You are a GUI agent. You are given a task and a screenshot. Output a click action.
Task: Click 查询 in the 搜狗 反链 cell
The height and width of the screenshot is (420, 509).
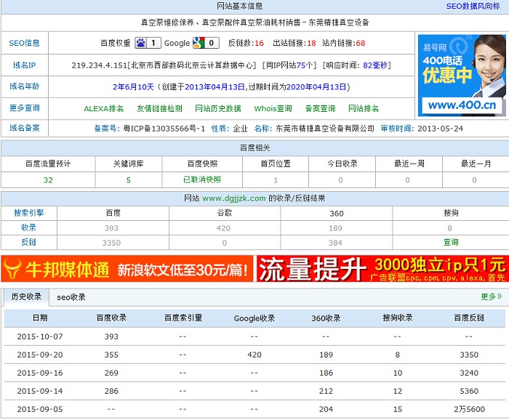click(451, 242)
